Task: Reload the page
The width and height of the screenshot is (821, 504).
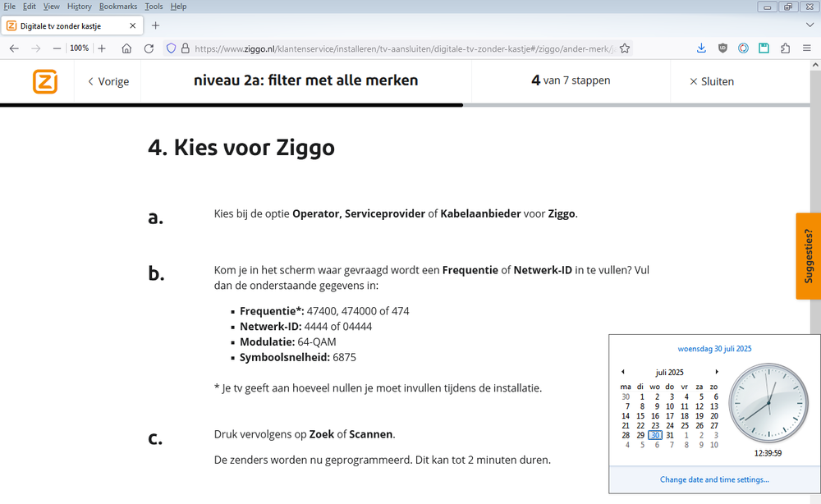Action: (149, 48)
